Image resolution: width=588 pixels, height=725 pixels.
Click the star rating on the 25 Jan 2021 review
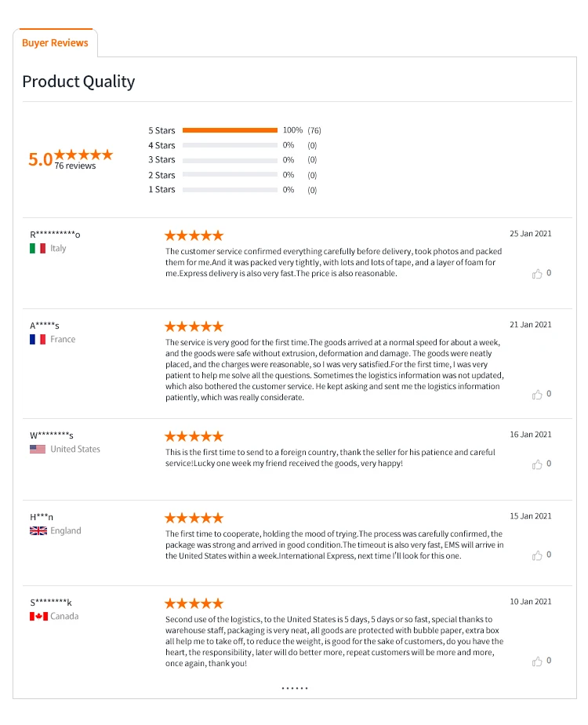click(x=194, y=235)
